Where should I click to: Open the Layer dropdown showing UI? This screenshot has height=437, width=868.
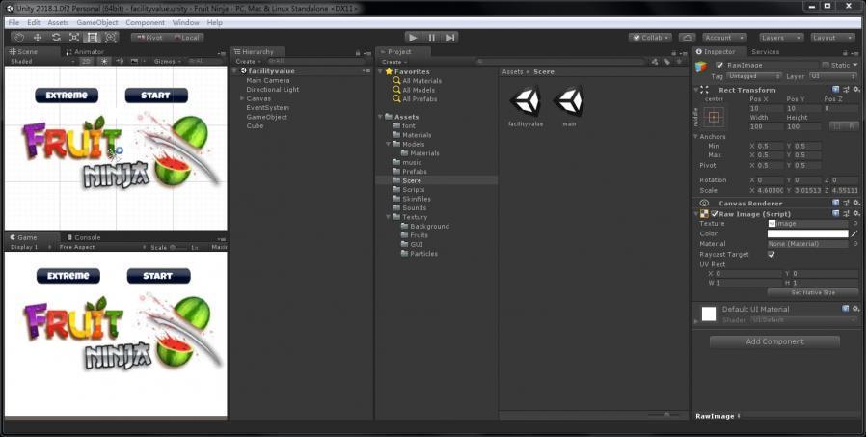click(833, 76)
